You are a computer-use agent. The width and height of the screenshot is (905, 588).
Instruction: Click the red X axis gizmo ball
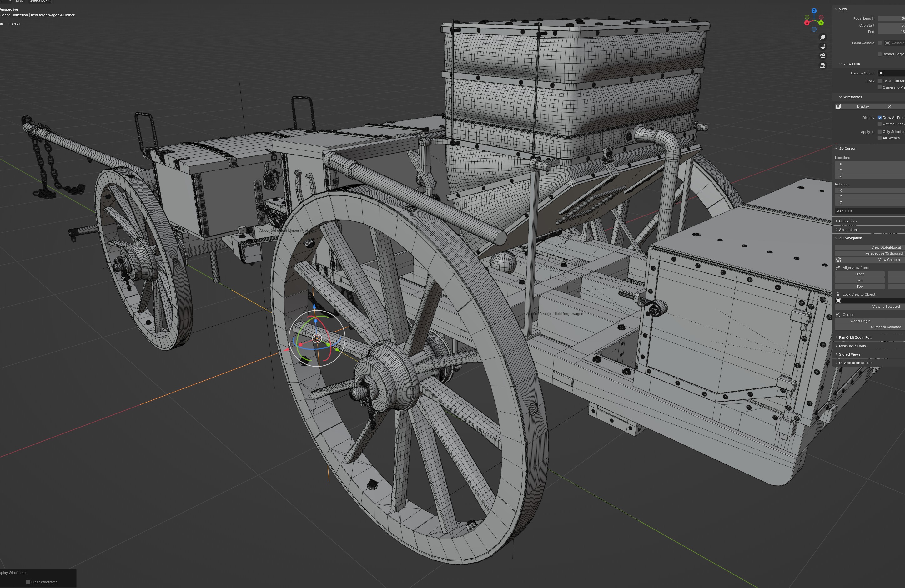tap(807, 23)
